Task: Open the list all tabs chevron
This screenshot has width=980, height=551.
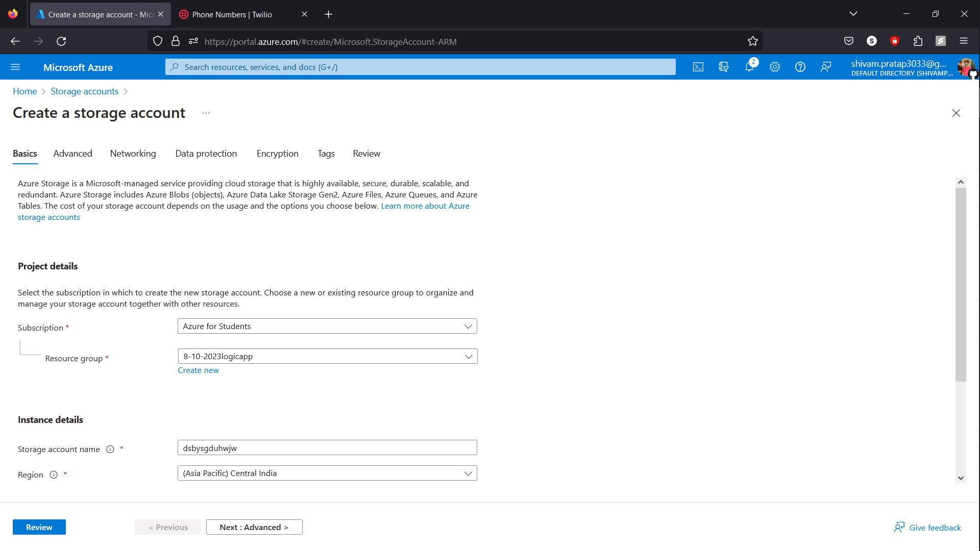Action: click(x=853, y=14)
